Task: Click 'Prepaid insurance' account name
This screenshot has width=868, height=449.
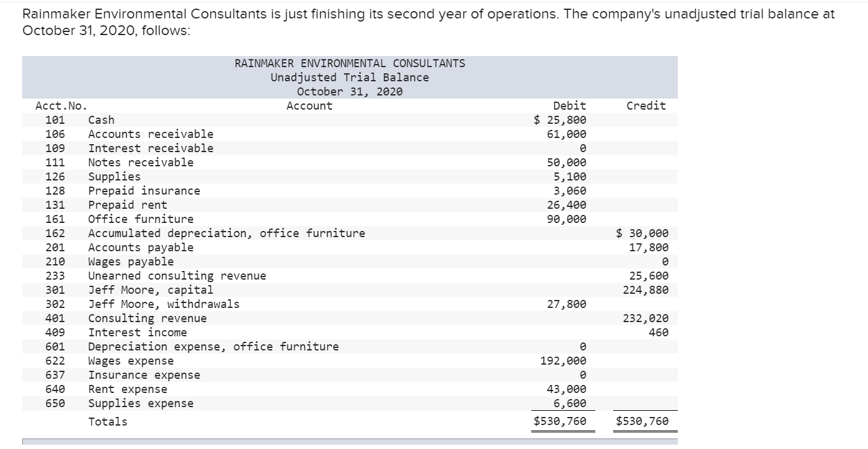Action: (144, 190)
